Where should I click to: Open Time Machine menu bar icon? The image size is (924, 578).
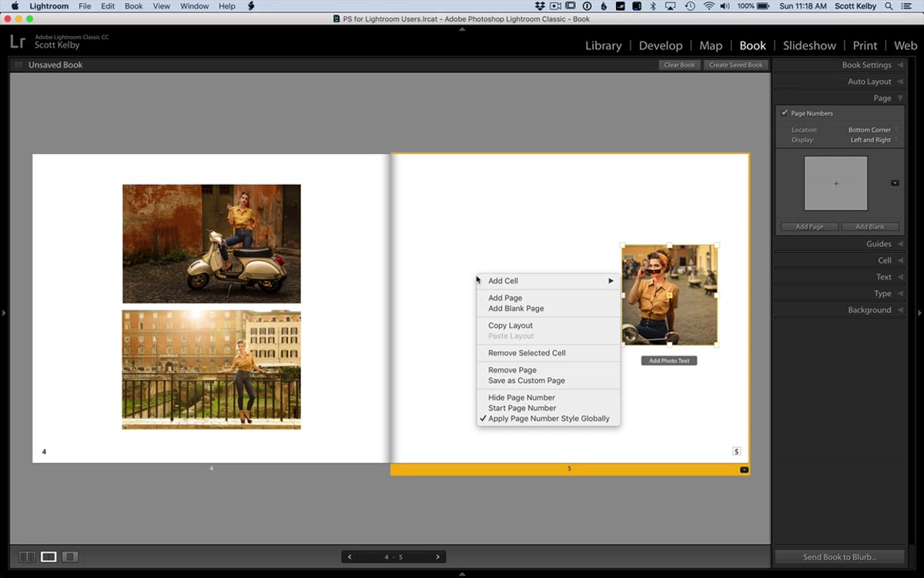pos(690,6)
